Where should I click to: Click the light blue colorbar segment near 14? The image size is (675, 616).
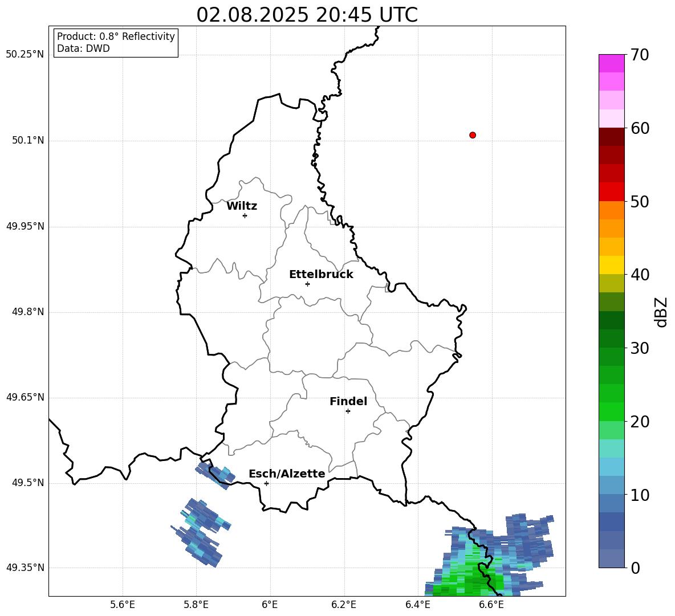611,466
